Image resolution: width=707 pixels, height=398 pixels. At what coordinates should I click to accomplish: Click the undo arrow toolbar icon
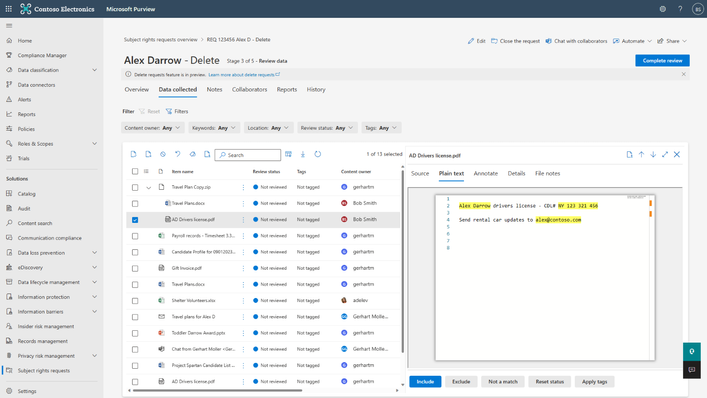pyautogui.click(x=178, y=154)
